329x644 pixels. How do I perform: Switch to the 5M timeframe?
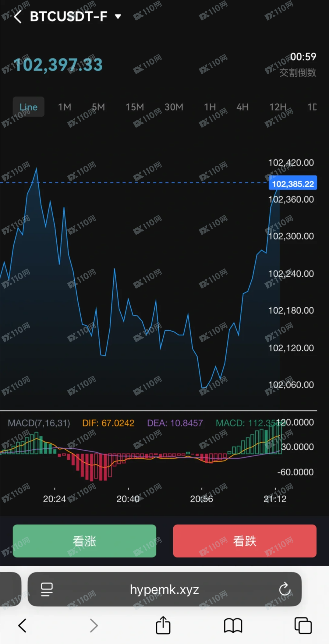pyautogui.click(x=98, y=107)
